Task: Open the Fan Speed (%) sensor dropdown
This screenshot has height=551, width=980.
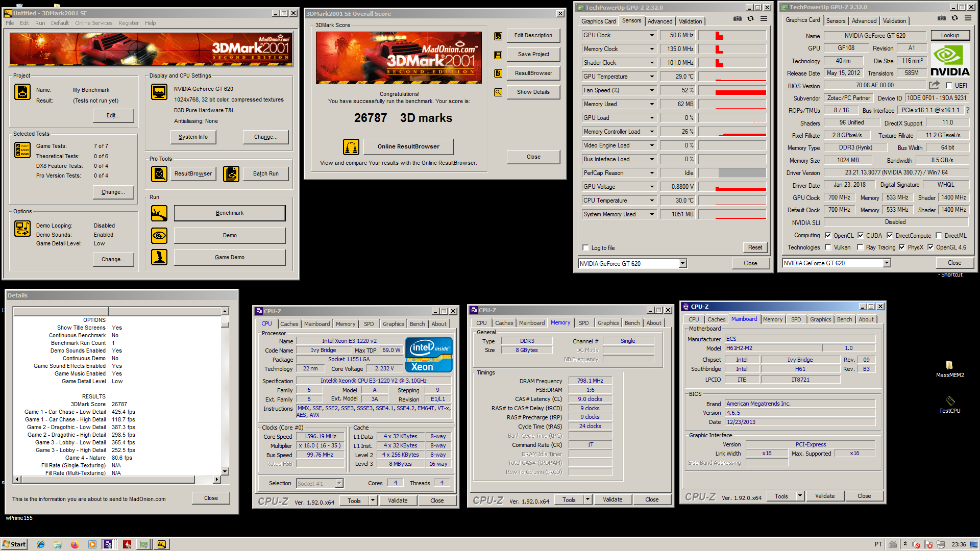Action: click(x=652, y=90)
